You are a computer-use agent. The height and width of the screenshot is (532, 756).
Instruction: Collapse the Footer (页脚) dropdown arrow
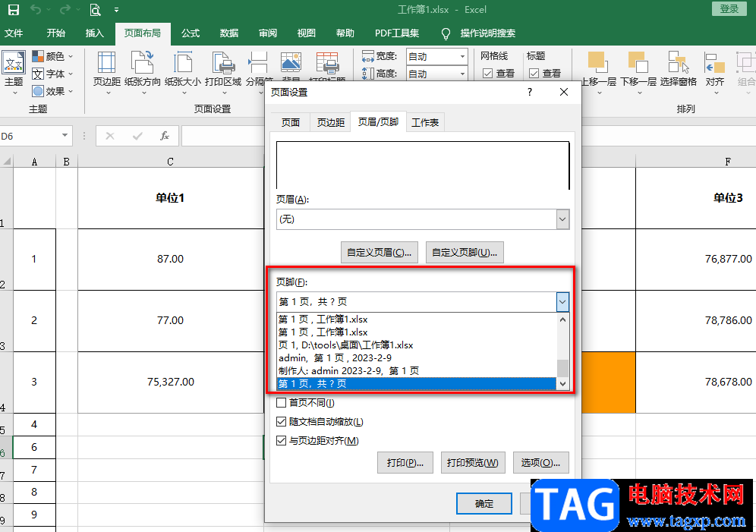(562, 302)
